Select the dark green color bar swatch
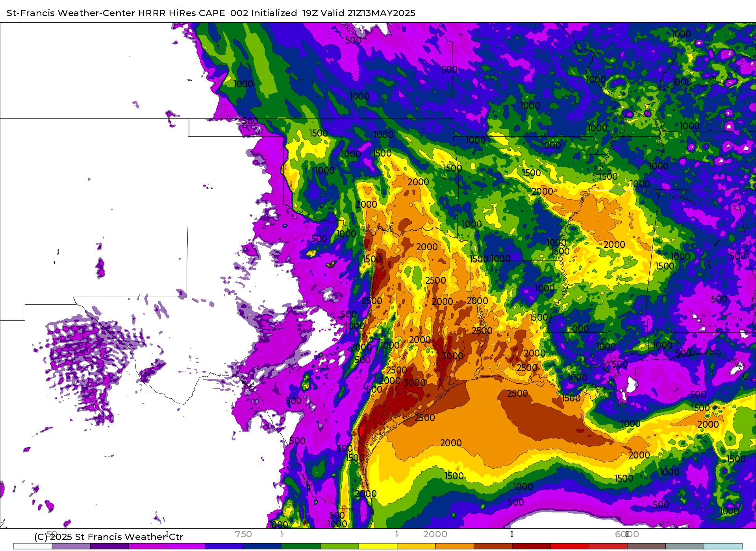The image size is (756, 551). tap(301, 546)
